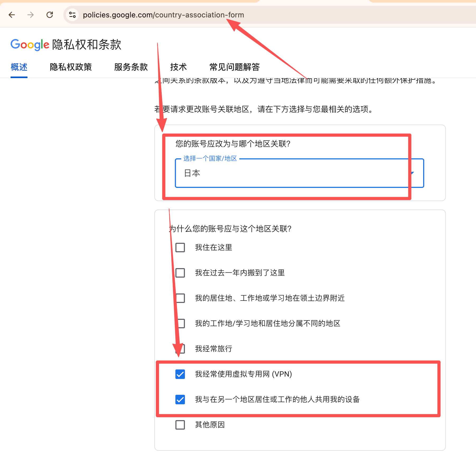Viewport: 476px width, 456px height.
Task: Switch to the 概述 tab
Action: 19,67
